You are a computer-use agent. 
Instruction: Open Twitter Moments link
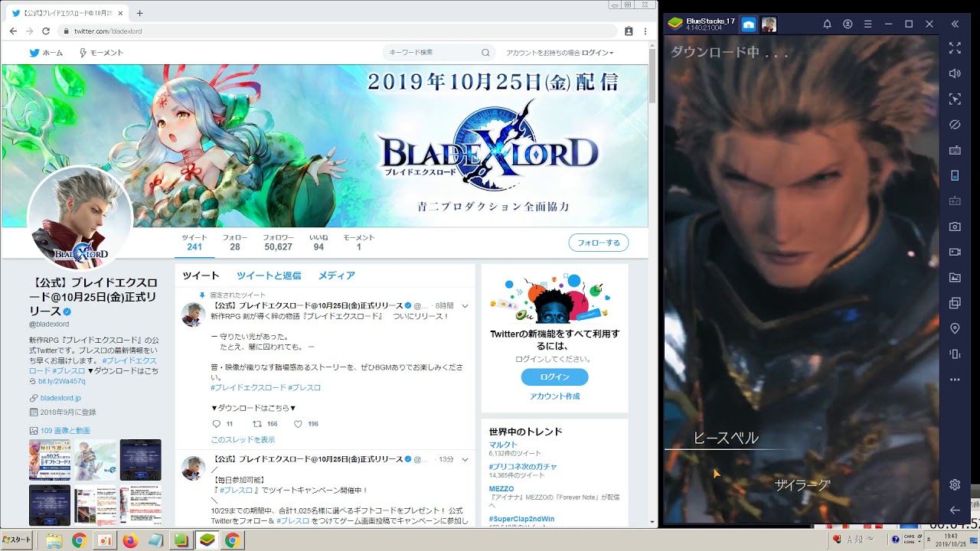click(101, 53)
